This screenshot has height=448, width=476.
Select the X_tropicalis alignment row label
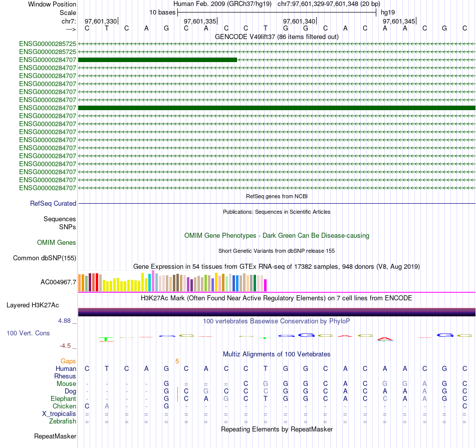click(x=59, y=414)
